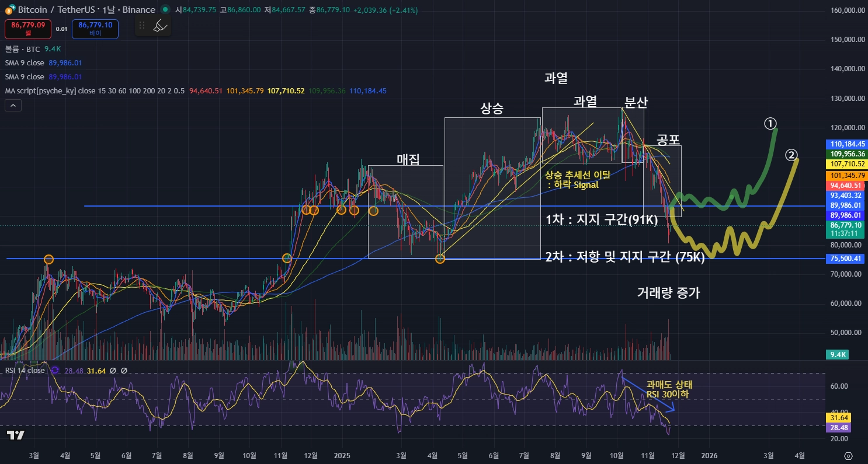Select the highlighter drawing tool icon
This screenshot has height=464, width=868.
point(159,25)
